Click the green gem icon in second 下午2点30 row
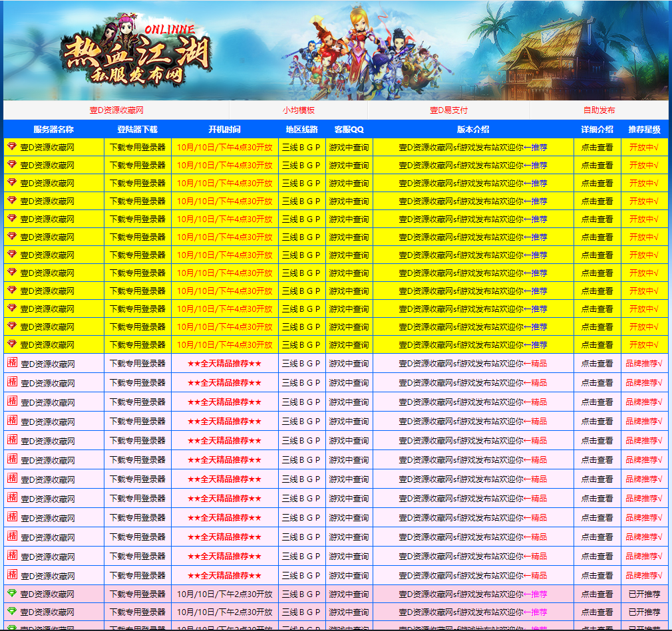672x631 pixels. click(12, 611)
